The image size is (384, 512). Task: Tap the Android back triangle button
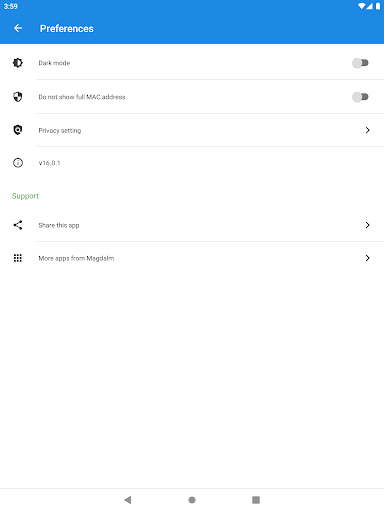pyautogui.click(x=128, y=500)
